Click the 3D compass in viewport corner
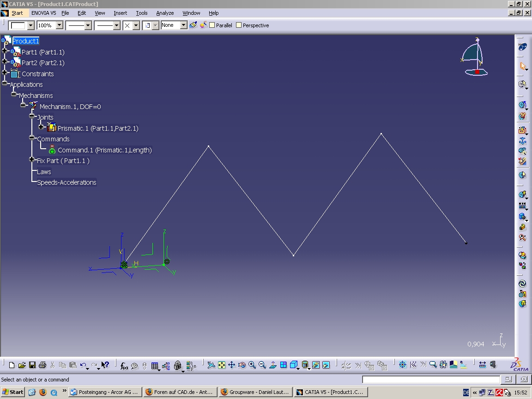 tap(475, 57)
